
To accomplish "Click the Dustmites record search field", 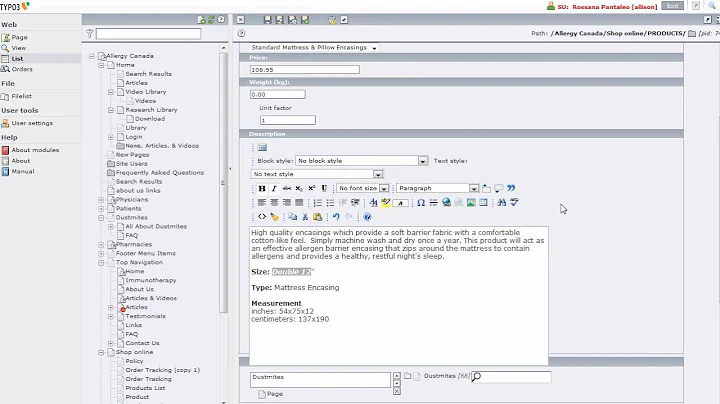I will [512, 377].
